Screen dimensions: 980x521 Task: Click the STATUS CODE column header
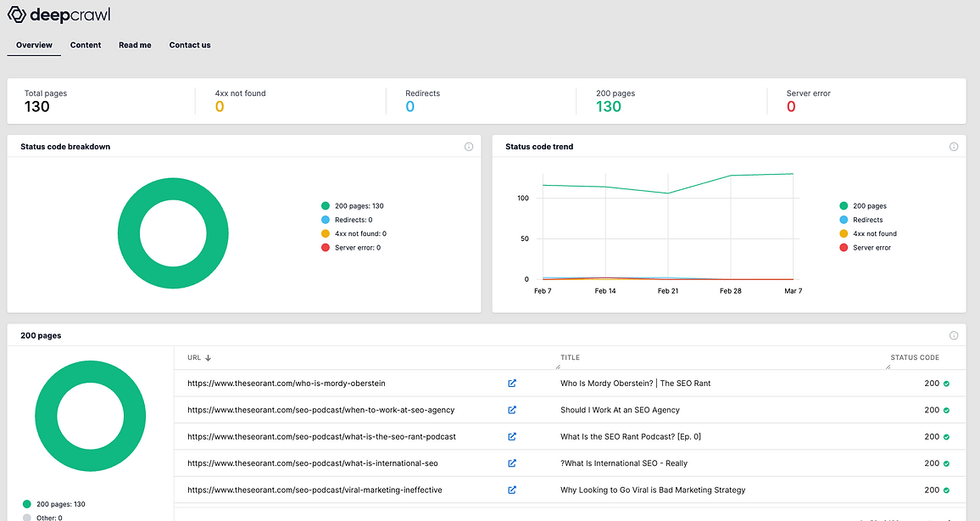point(915,358)
